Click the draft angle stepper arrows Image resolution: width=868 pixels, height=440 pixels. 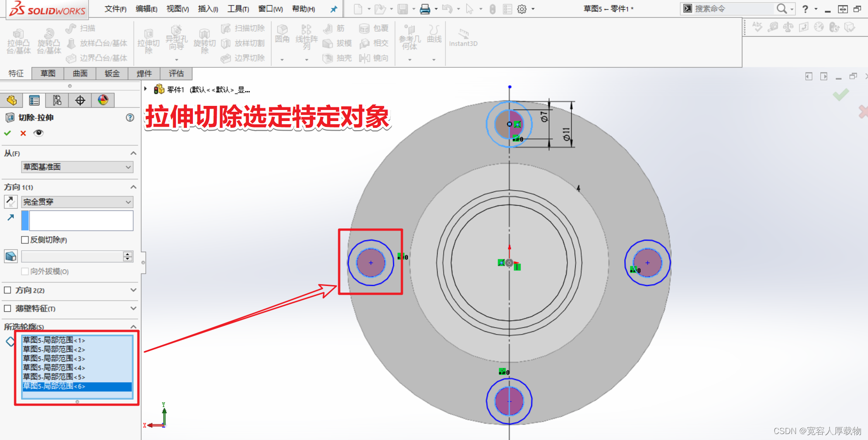[x=128, y=256]
